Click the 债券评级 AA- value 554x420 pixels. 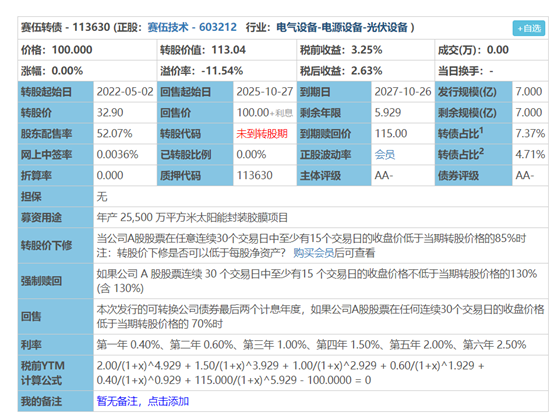525,175
